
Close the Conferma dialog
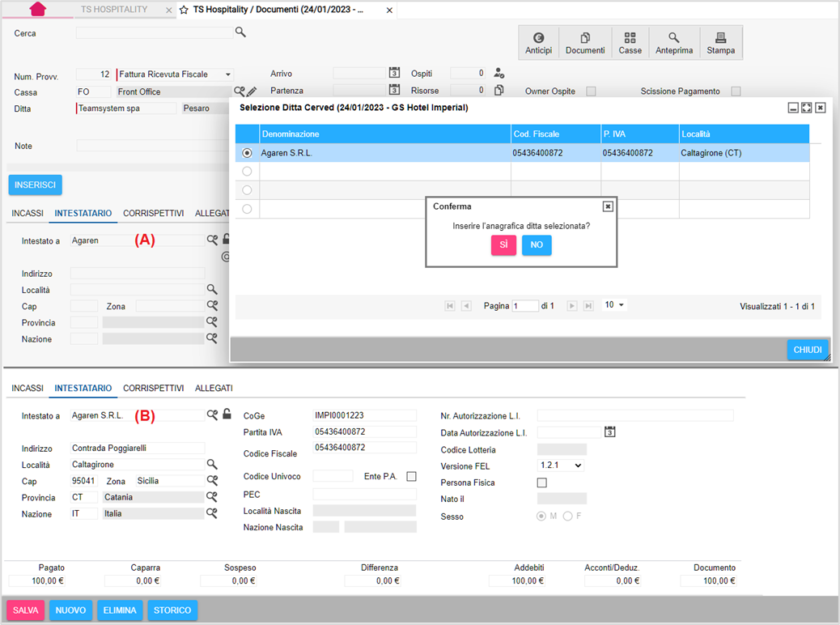[x=608, y=206]
